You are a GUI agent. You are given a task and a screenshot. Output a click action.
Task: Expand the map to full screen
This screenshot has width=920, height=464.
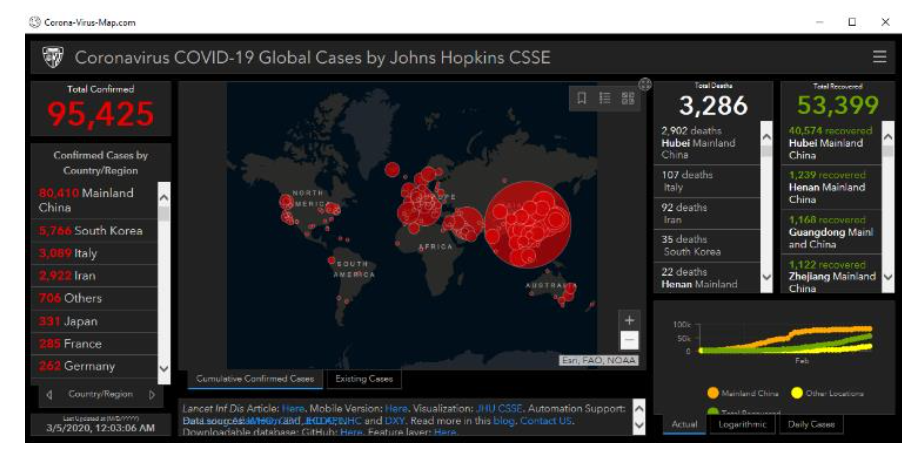pyautogui.click(x=645, y=84)
